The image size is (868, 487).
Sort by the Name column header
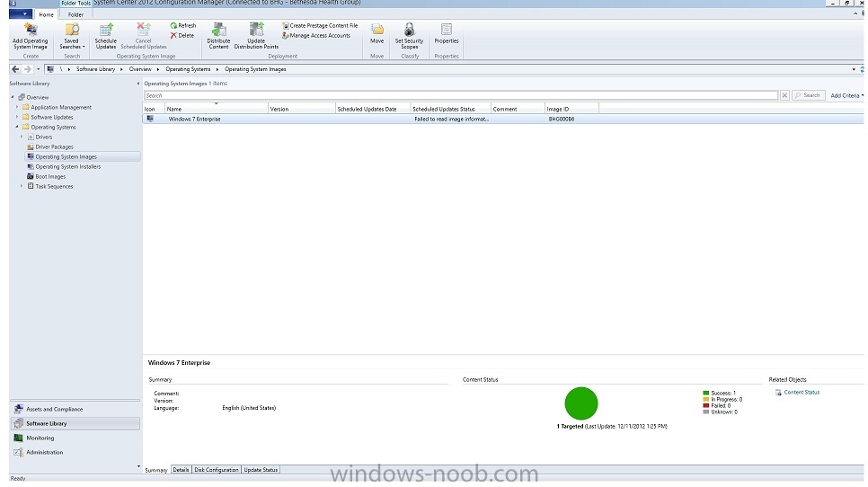217,109
